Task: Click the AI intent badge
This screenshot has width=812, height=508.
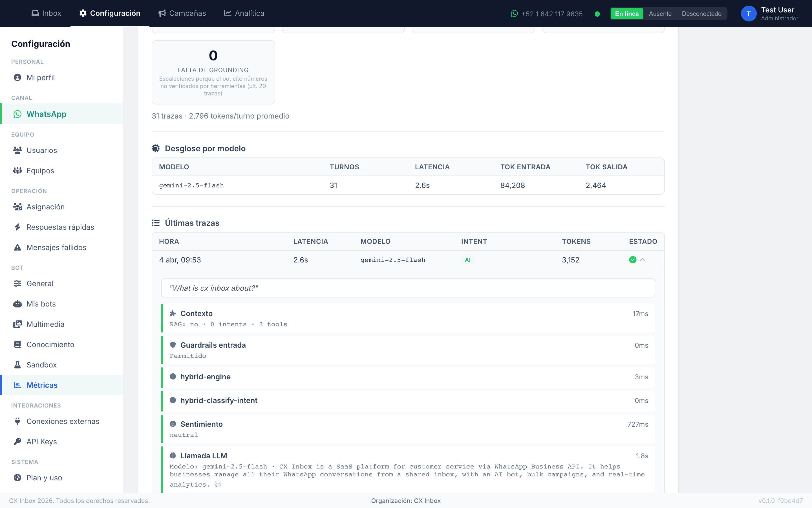Action: click(467, 260)
